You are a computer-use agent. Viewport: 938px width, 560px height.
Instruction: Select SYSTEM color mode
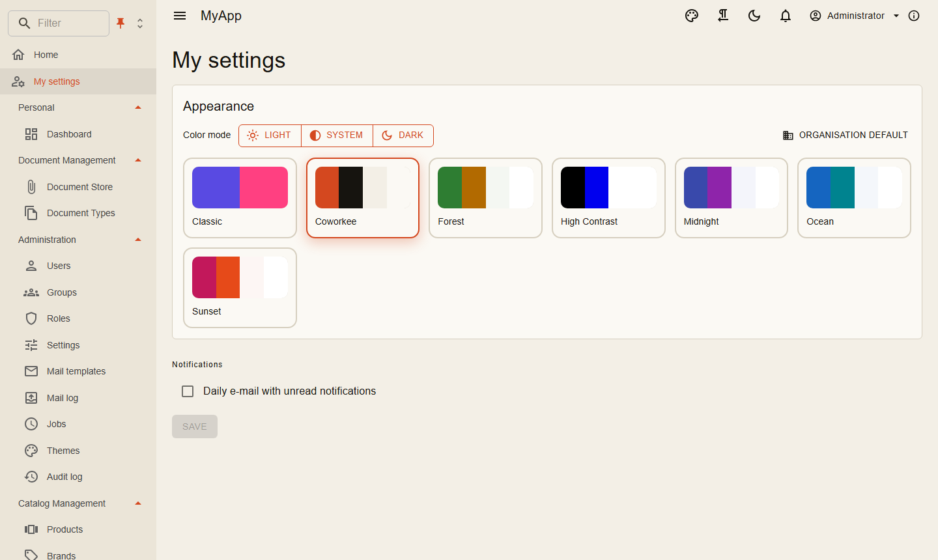(x=337, y=135)
